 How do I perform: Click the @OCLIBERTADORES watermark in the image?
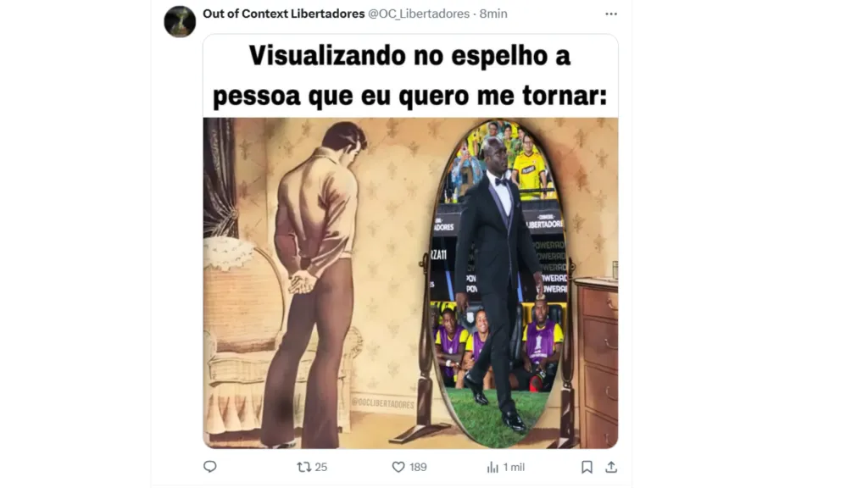coord(382,403)
